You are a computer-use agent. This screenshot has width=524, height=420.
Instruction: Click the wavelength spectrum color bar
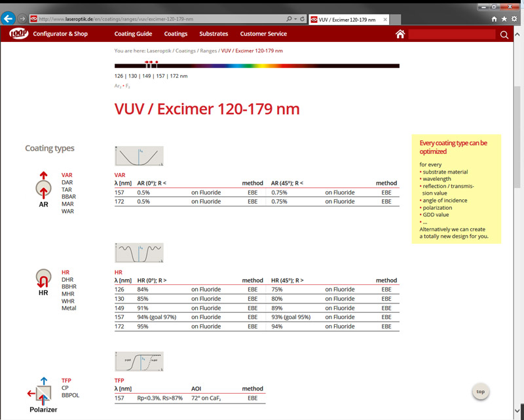tap(257, 66)
